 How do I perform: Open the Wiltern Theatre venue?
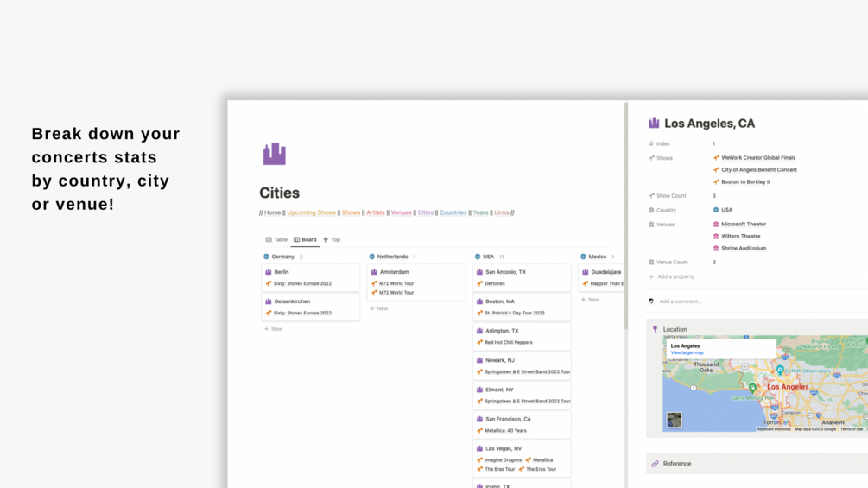(x=737, y=237)
